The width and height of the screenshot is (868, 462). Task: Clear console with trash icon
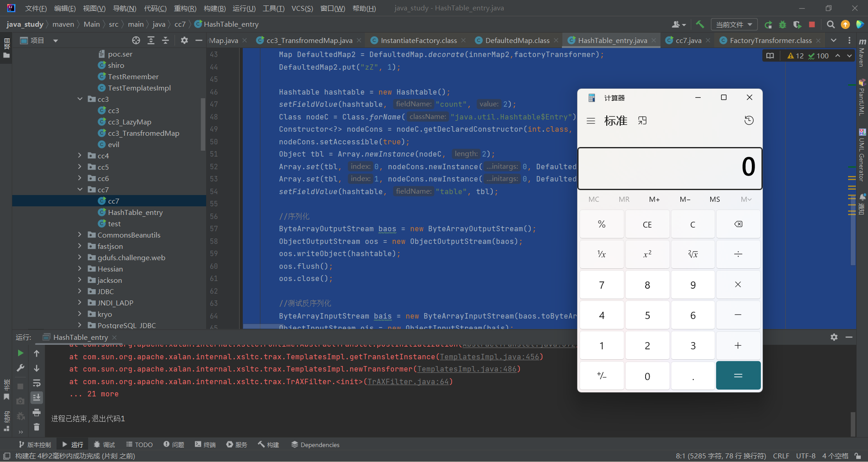[37, 427]
